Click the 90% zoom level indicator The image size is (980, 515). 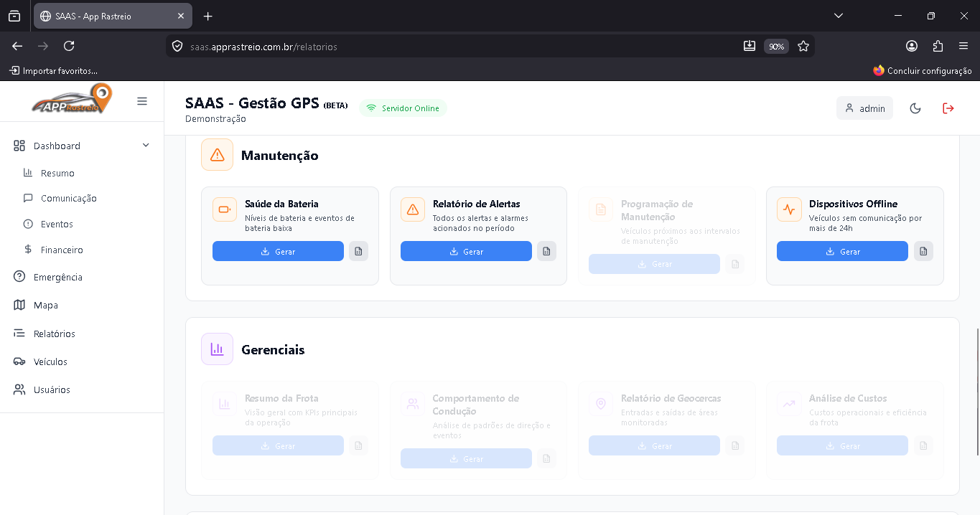pos(776,46)
